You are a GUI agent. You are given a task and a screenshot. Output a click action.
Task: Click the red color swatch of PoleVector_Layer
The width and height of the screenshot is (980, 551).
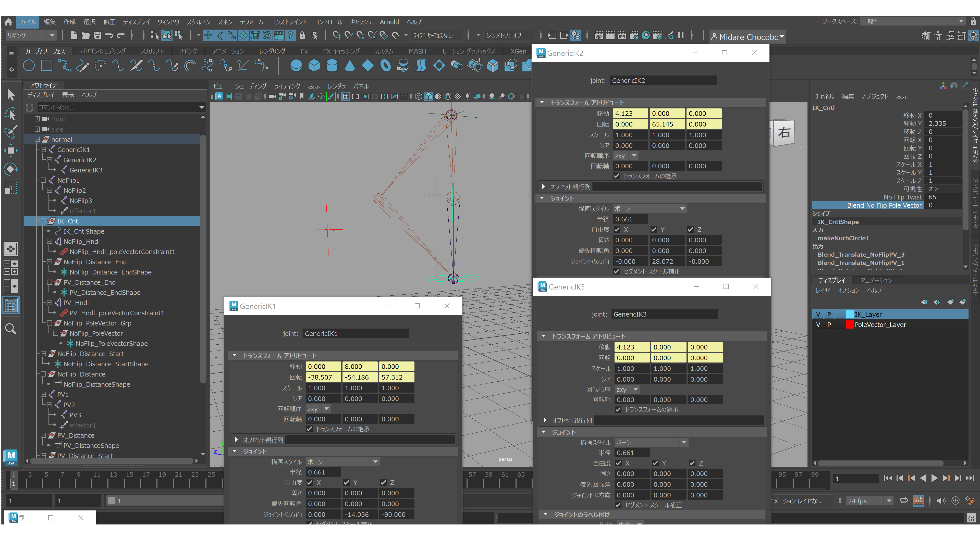tap(850, 324)
